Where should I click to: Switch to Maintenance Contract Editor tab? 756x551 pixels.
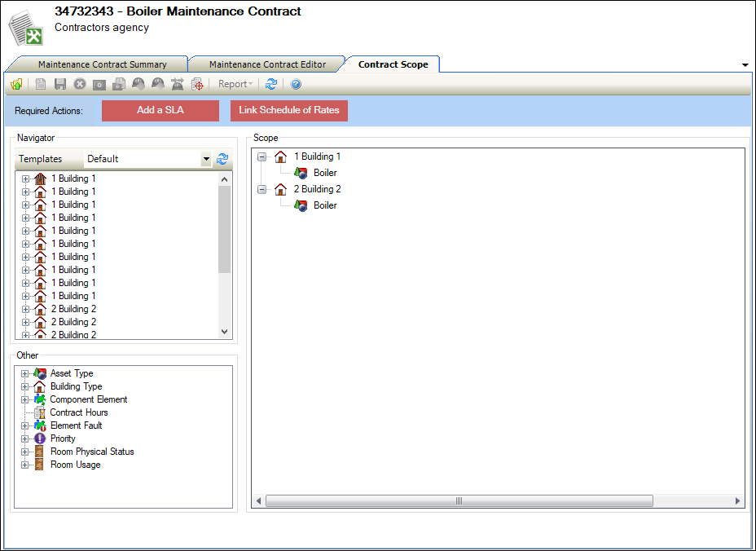[x=267, y=64]
